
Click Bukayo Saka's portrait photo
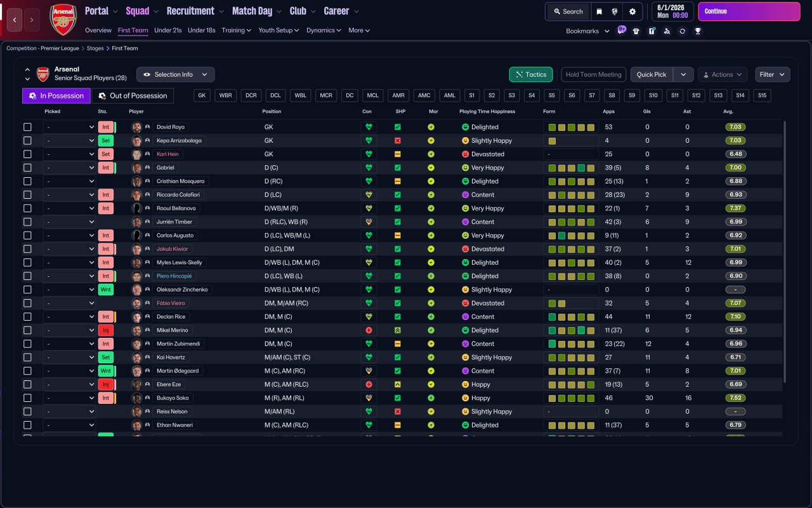[x=136, y=398]
